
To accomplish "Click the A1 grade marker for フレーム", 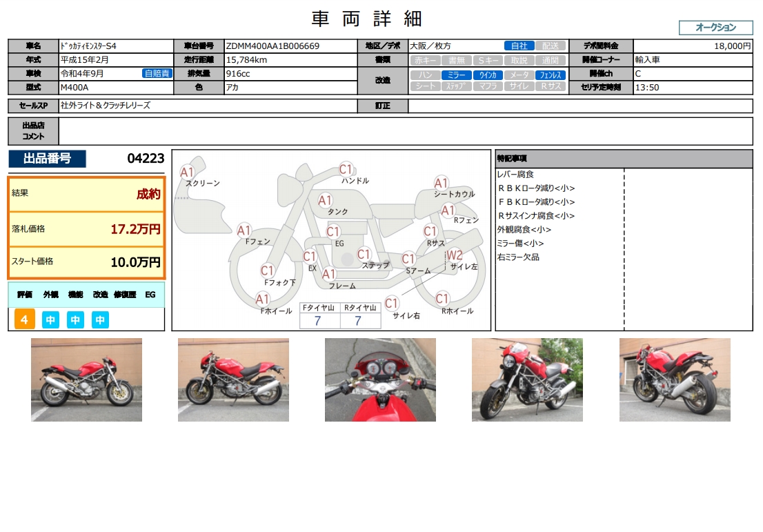I will (x=328, y=274).
